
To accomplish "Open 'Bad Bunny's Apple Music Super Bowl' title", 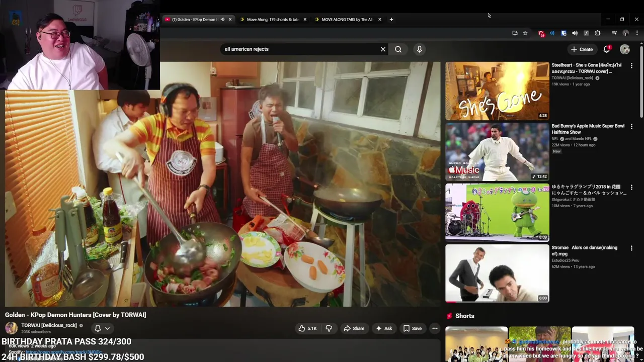I will tap(588, 129).
